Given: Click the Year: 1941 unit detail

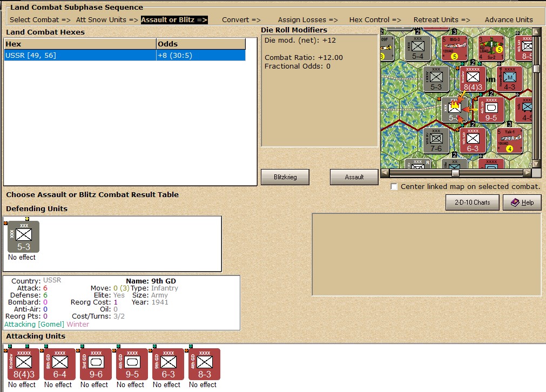Looking at the screenshot, I should (x=150, y=302).
